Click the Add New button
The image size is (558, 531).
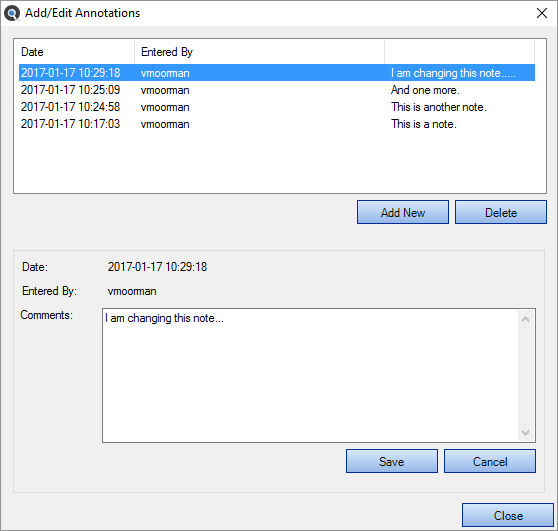point(403,212)
